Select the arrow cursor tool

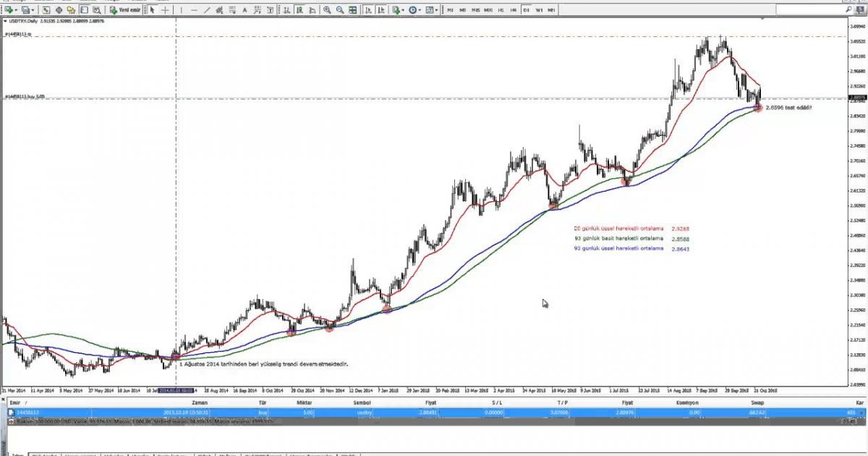[153, 10]
